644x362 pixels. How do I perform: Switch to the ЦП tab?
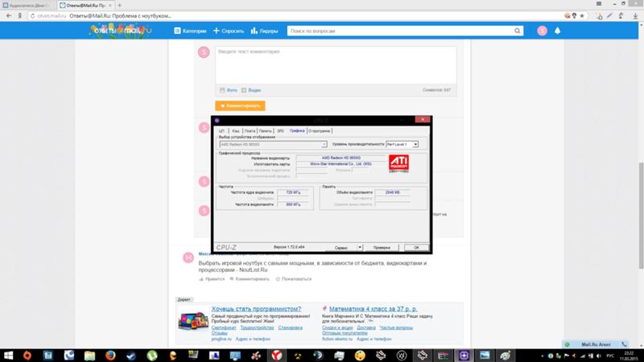coord(222,131)
